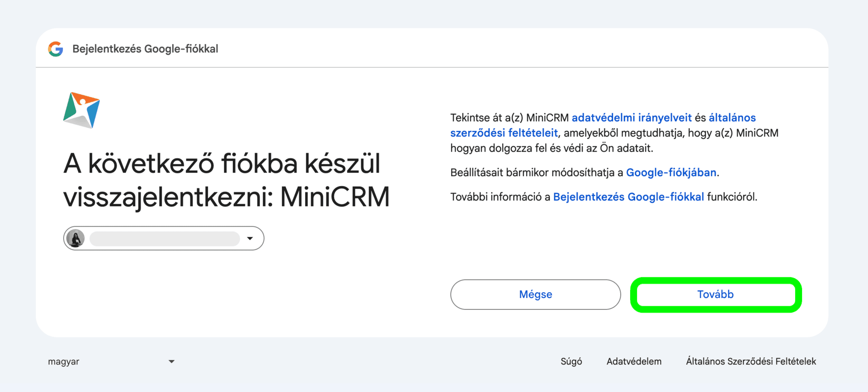Image resolution: width=868 pixels, height=392 pixels.
Task: Open the adatvédelmi irányelveit link
Action: (x=631, y=118)
